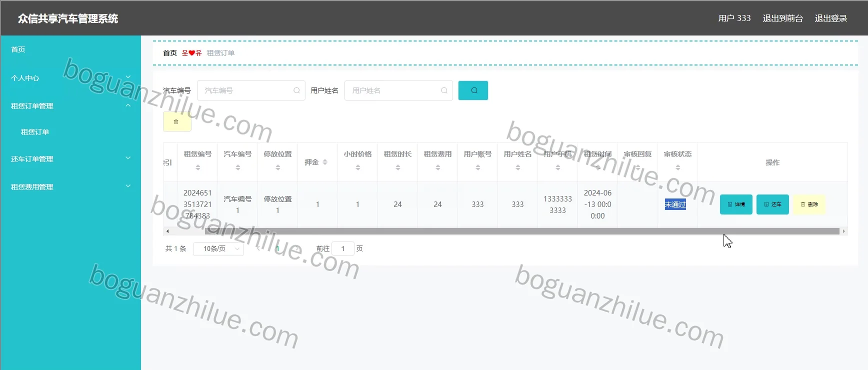
Task: Sort the table by 租赁时长 column
Action: click(398, 167)
